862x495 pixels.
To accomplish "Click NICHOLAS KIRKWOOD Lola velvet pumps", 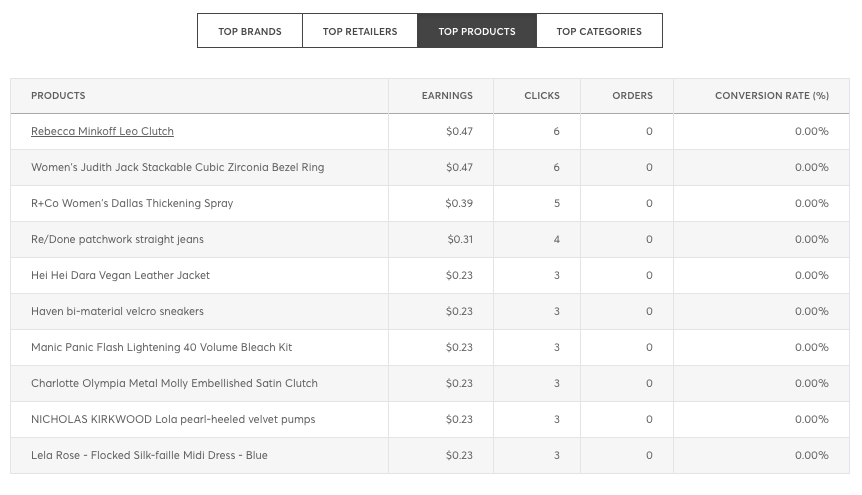I will coord(173,420).
